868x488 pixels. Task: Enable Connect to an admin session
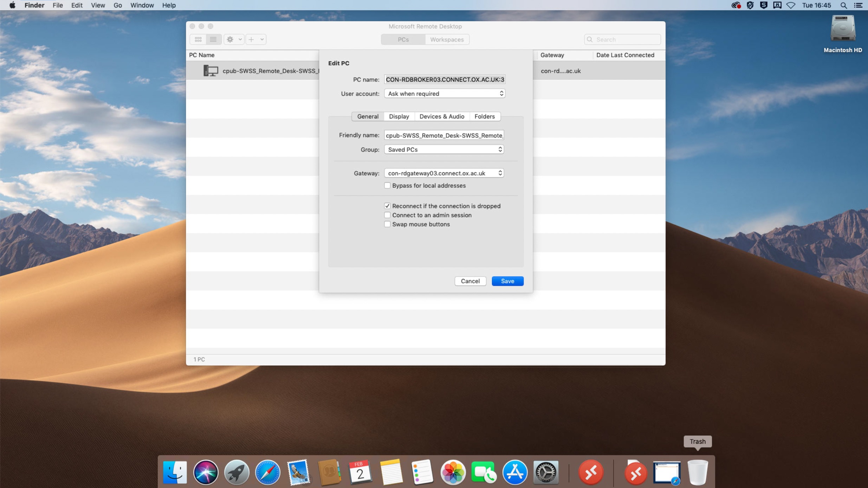[387, 215]
